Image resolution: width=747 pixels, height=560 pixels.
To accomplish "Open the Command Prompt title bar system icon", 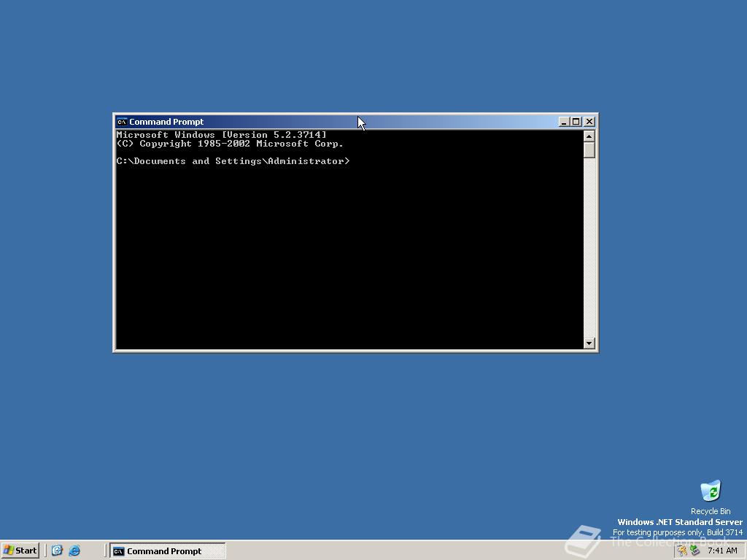I will coord(122,122).
